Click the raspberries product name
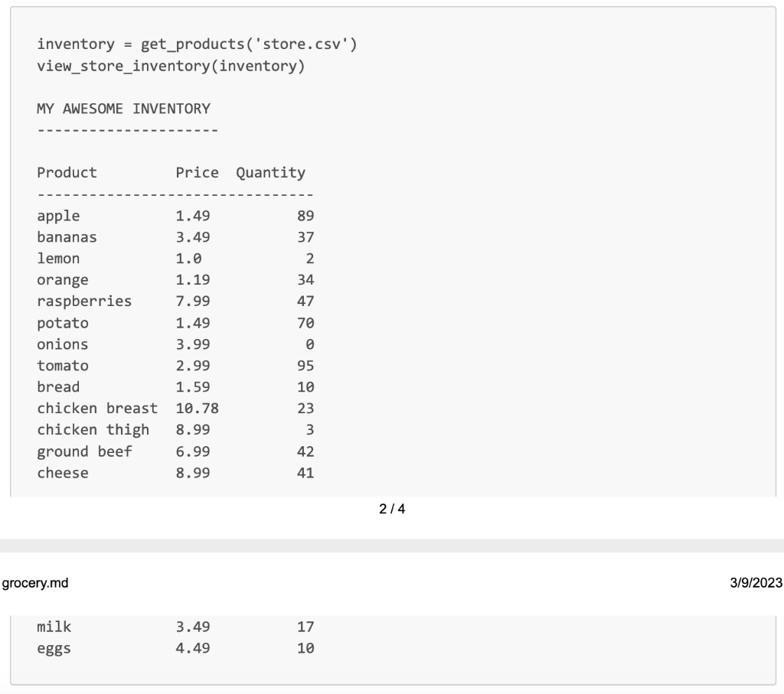Image resolution: width=784 pixels, height=694 pixels. 84,301
